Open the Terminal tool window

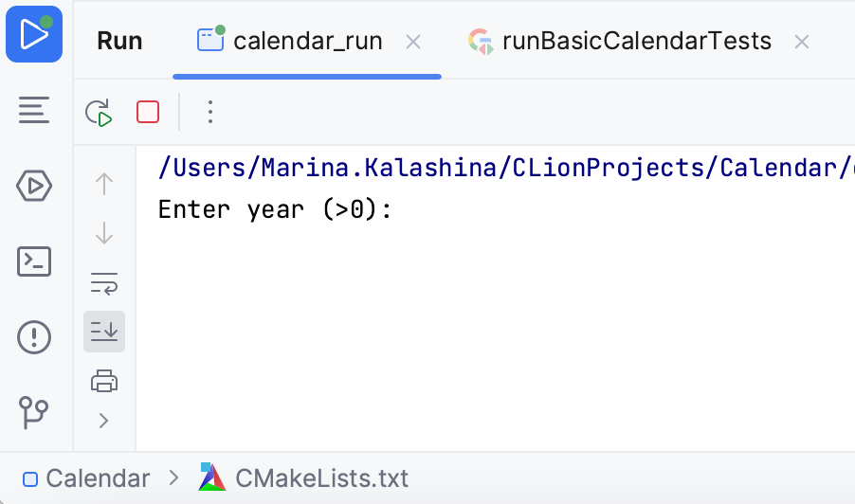34,261
